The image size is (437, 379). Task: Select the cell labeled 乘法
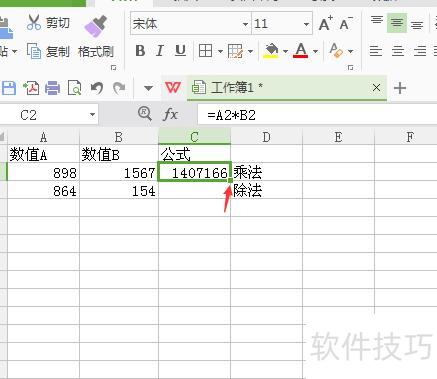coord(266,172)
